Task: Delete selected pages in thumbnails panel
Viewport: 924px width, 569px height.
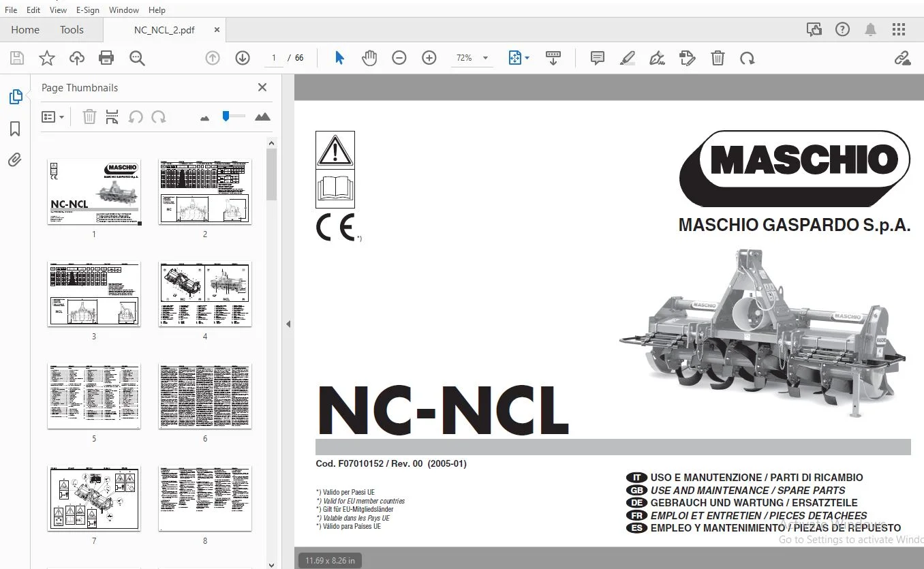Action: tap(89, 117)
